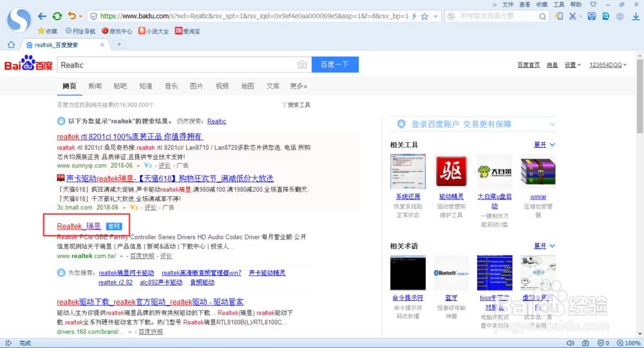Viewport: 644px width, 348px height.
Task: Expand hidden toolbar items with the double chevron
Action: pos(495,5)
